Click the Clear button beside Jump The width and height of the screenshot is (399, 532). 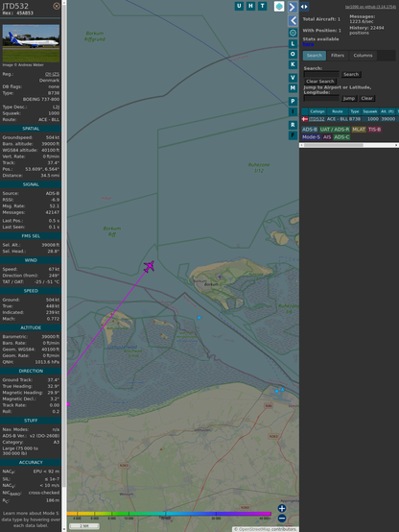[x=366, y=98]
